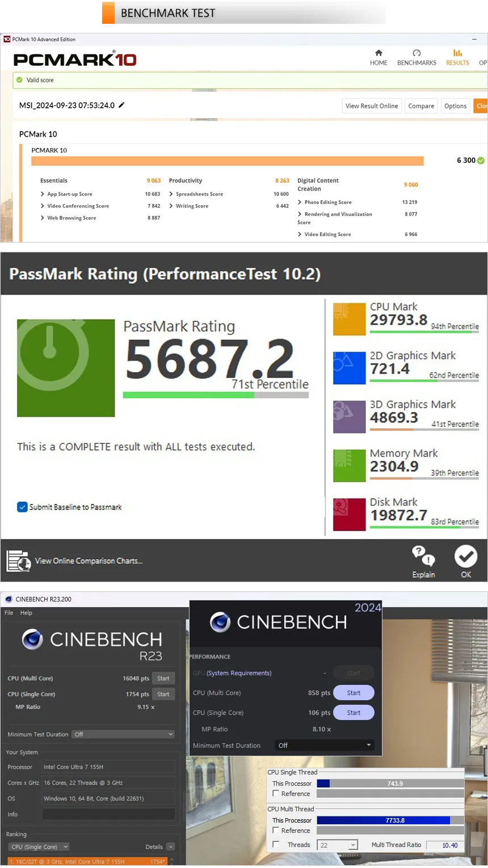
Task: Open the File menu in Cinebench R23
Action: (9, 613)
